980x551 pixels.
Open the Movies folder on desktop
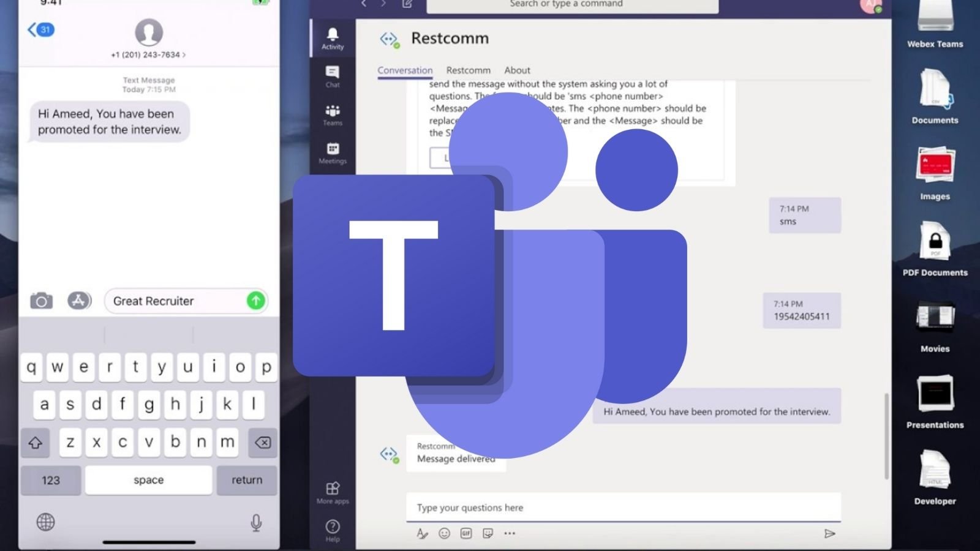point(935,326)
